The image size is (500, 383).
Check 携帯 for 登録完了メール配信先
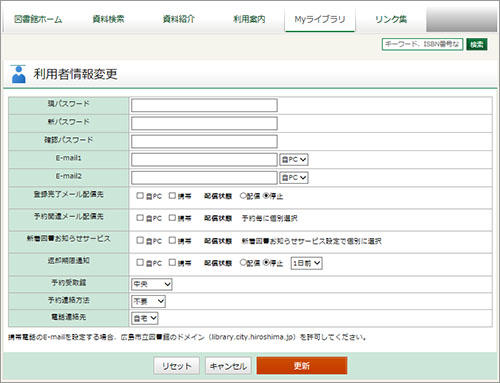click(x=172, y=196)
